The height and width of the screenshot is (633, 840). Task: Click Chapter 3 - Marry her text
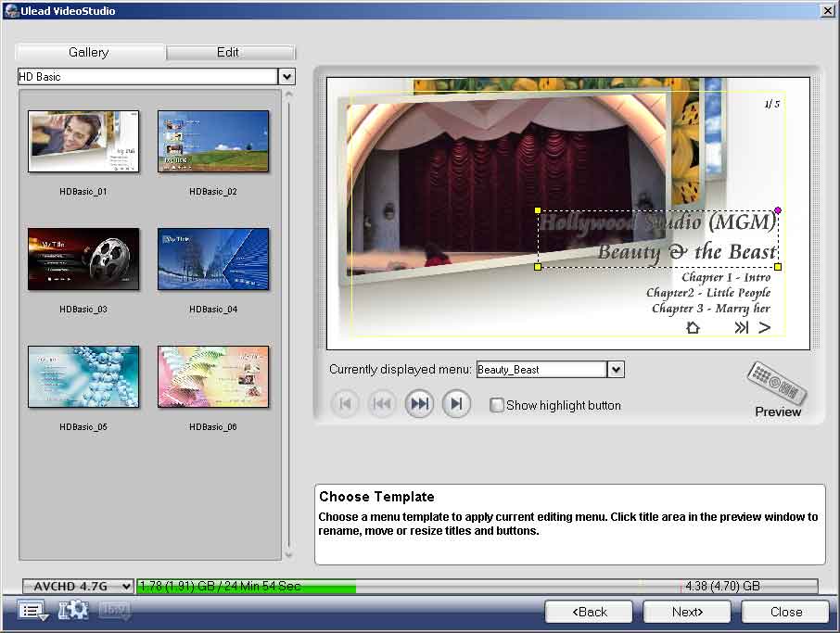711,309
